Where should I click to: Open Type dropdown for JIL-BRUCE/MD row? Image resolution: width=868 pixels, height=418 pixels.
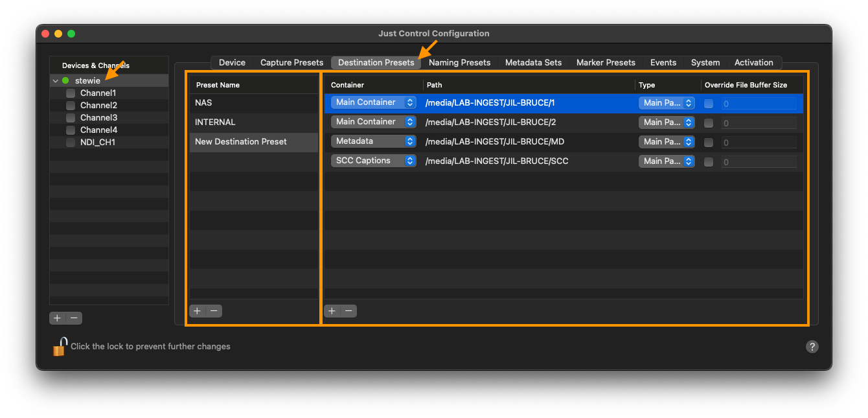(667, 142)
